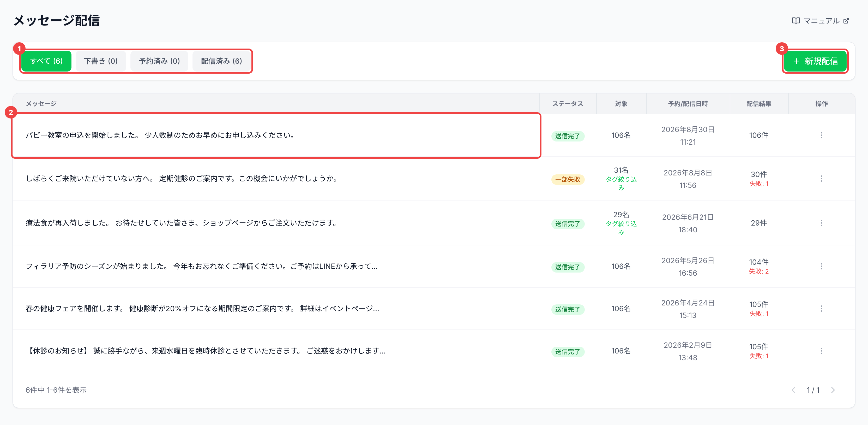Click the 104件 delivery result

758,262
